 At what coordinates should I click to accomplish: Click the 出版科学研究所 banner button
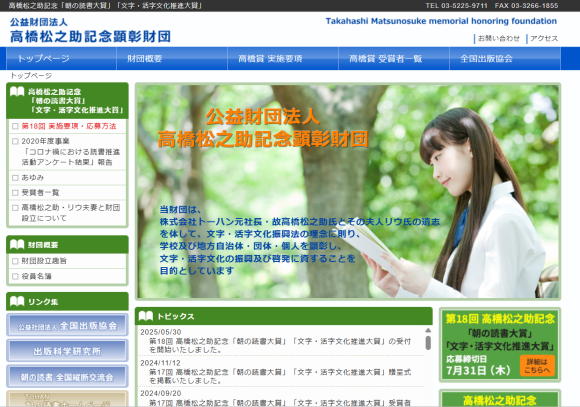(x=67, y=350)
